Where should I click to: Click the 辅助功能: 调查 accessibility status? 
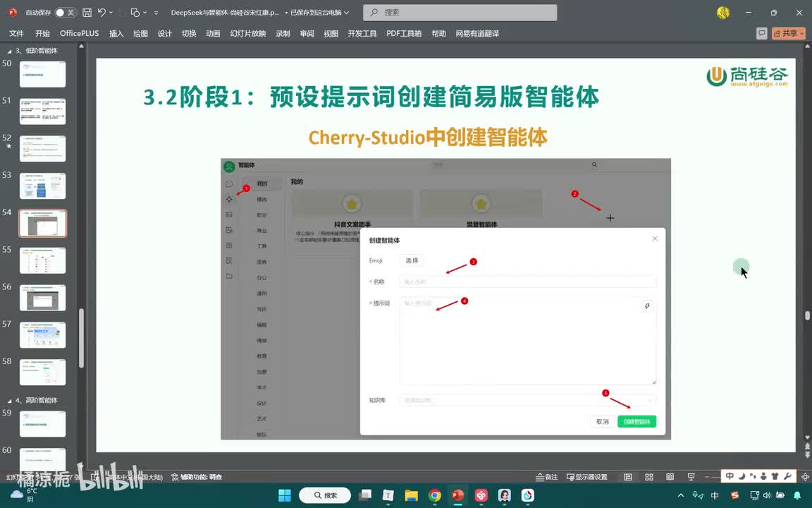tap(197, 477)
